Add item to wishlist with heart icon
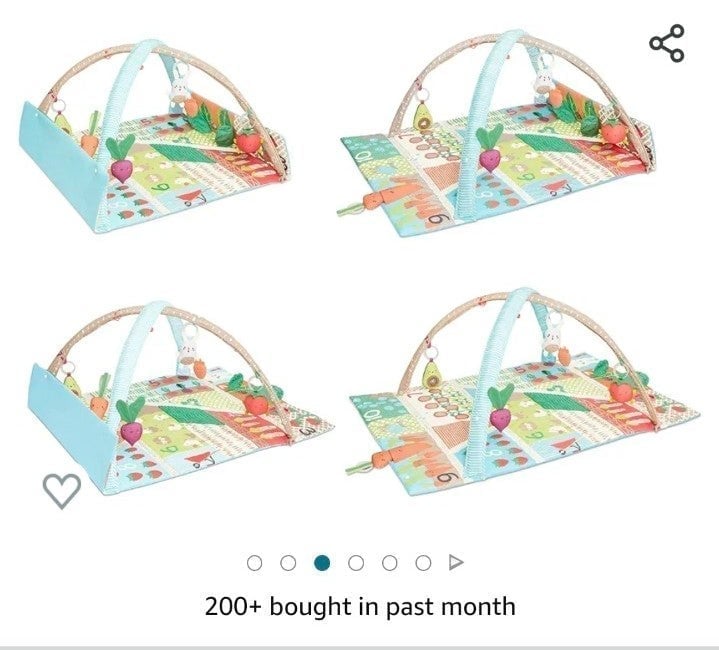 pyautogui.click(x=62, y=491)
